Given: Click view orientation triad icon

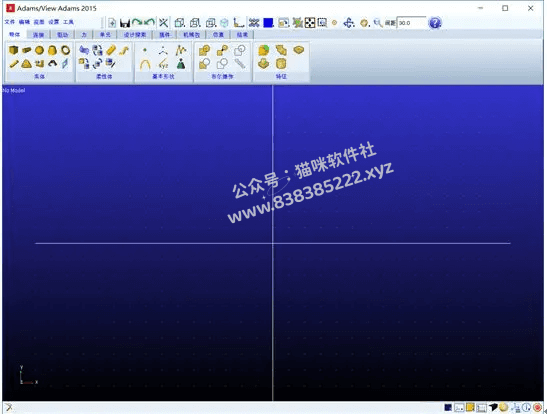Looking at the screenshot, I should (x=239, y=23).
